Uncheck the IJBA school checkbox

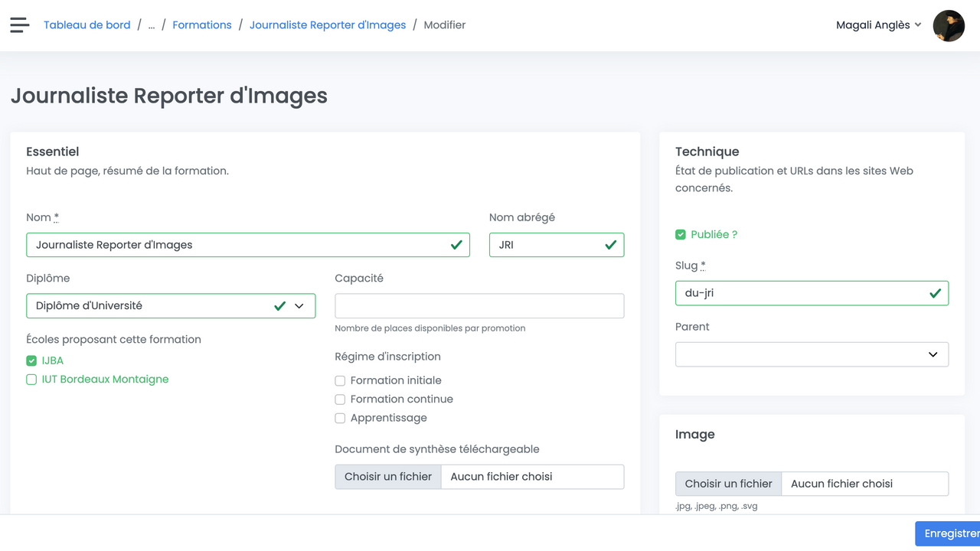pyautogui.click(x=31, y=360)
